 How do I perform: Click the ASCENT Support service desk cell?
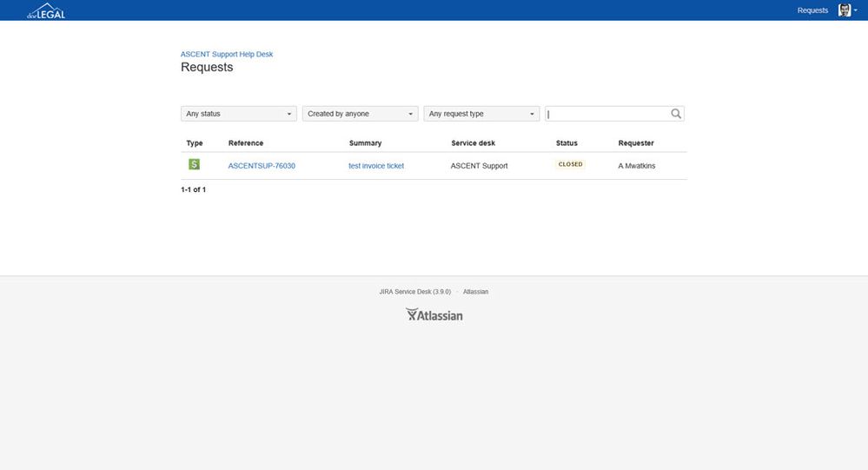click(x=479, y=166)
